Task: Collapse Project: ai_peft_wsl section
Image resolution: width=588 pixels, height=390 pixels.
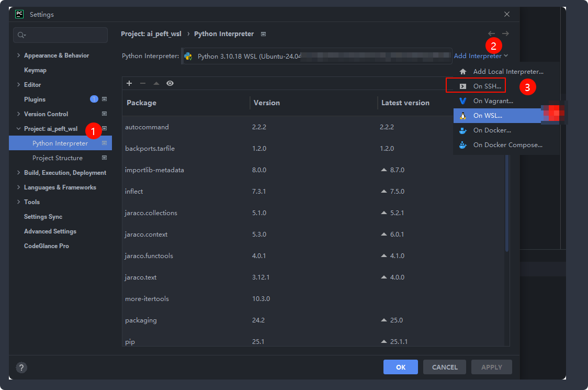Action: [x=18, y=128]
